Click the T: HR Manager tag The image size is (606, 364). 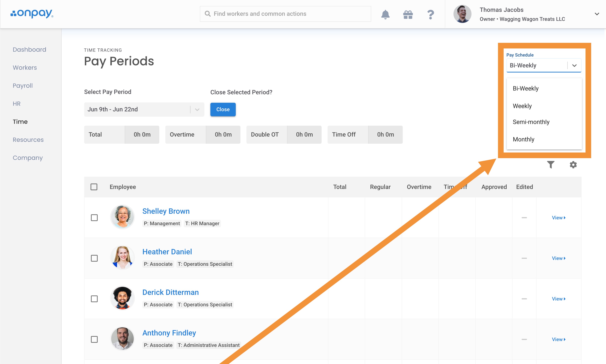pos(202,224)
